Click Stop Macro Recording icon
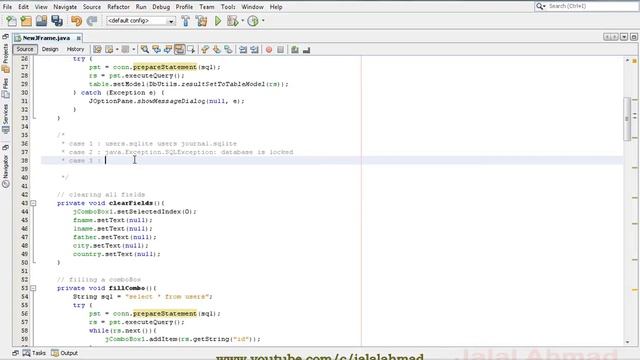The image size is (640, 360). click(x=280, y=49)
